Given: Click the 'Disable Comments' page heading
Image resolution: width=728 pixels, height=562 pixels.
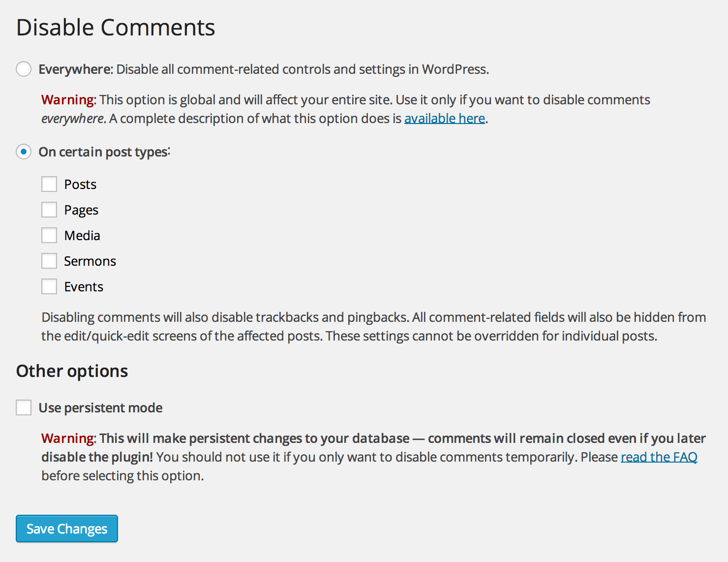Looking at the screenshot, I should 116,28.
